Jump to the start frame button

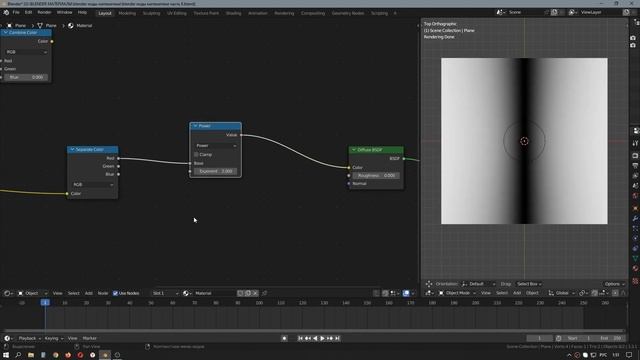[x=300, y=338]
